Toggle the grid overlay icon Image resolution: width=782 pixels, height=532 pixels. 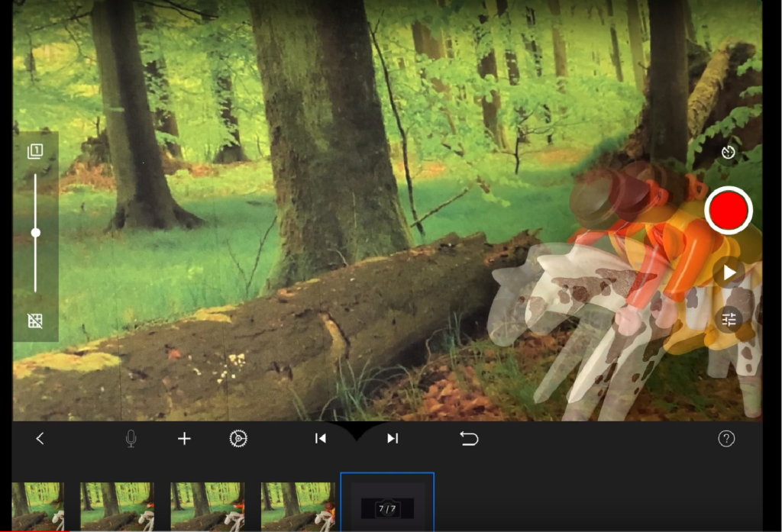pos(35,321)
